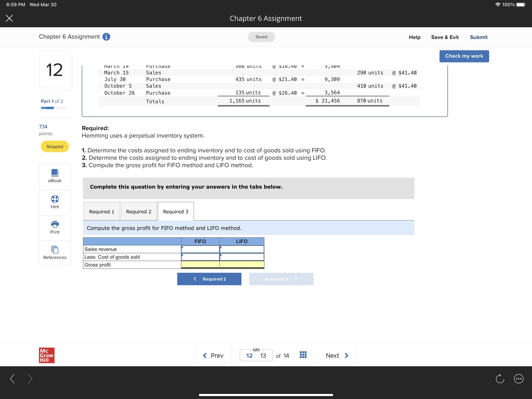Image resolution: width=532 pixels, height=399 pixels.
Task: Open the eBook resource icon
Action: click(55, 173)
